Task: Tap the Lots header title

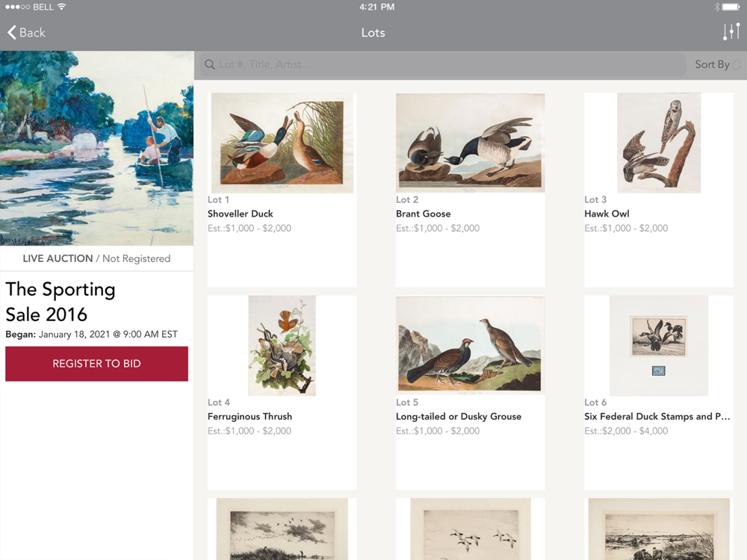Action: tap(373, 32)
